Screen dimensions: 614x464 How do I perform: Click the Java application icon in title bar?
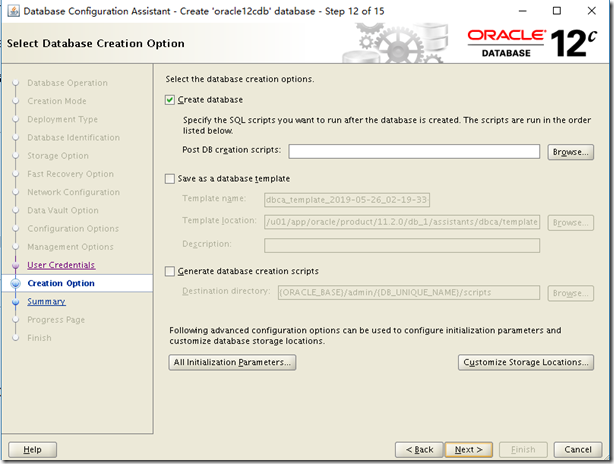point(13,11)
